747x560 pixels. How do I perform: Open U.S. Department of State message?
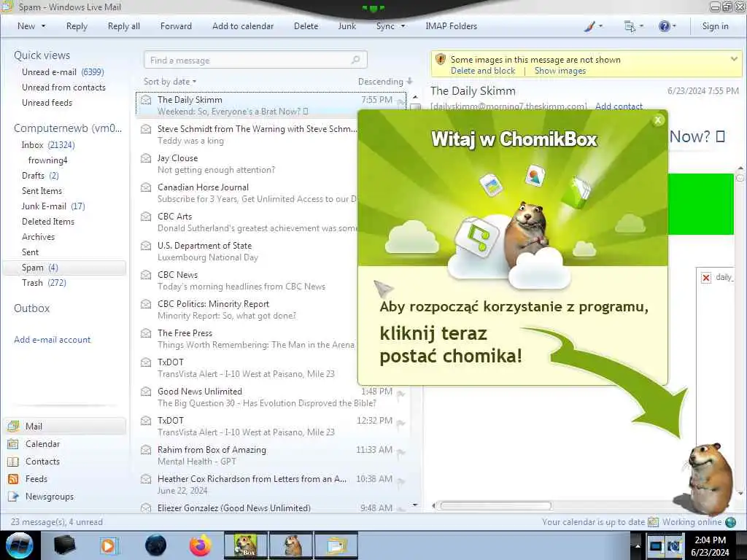click(x=248, y=252)
